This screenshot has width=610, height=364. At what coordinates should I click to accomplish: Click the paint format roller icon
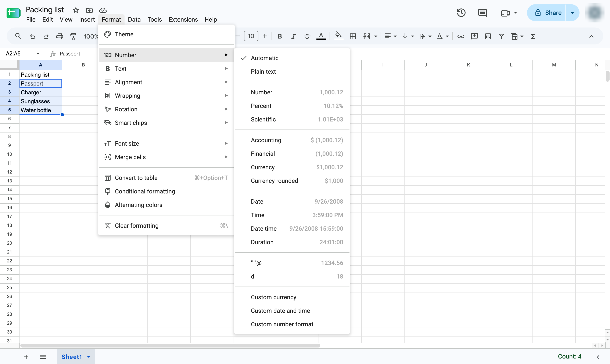tap(73, 37)
